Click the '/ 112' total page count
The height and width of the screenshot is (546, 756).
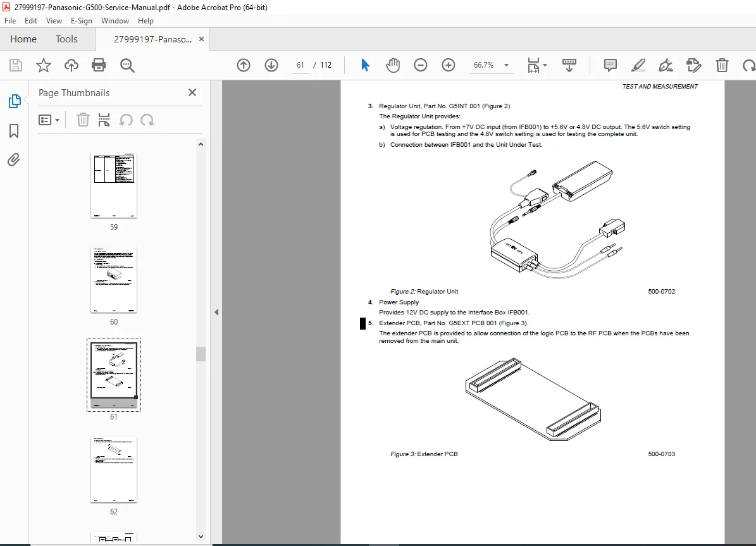tap(323, 65)
